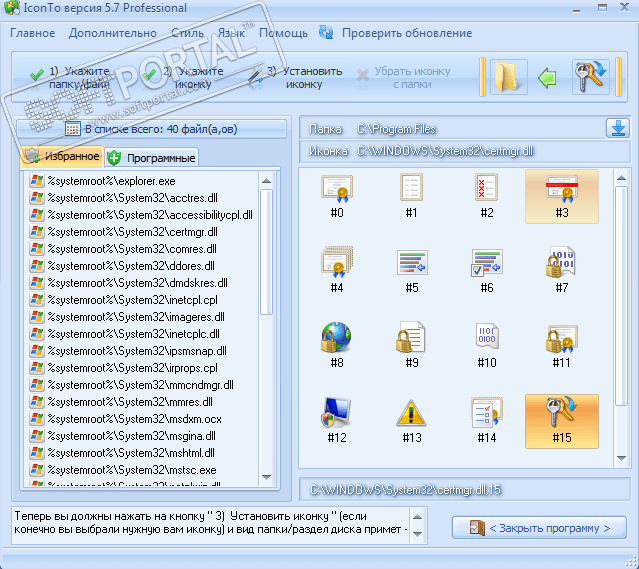Choose icon #5 with colored bars

coord(412,271)
